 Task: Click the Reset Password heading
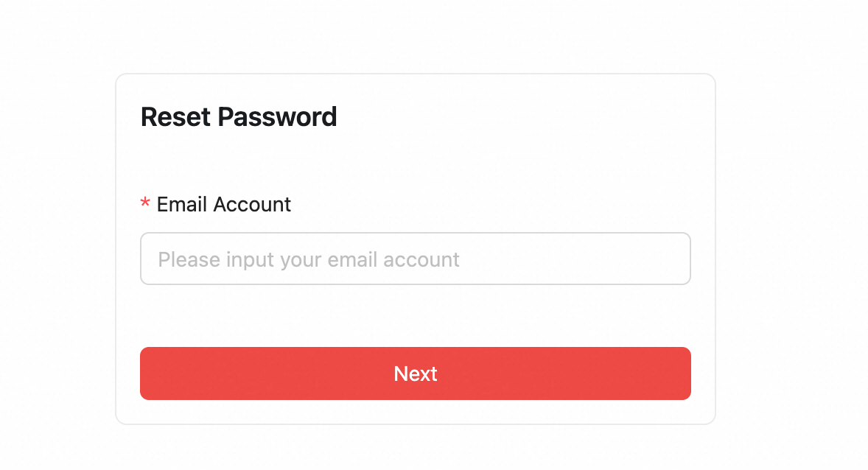click(x=239, y=117)
